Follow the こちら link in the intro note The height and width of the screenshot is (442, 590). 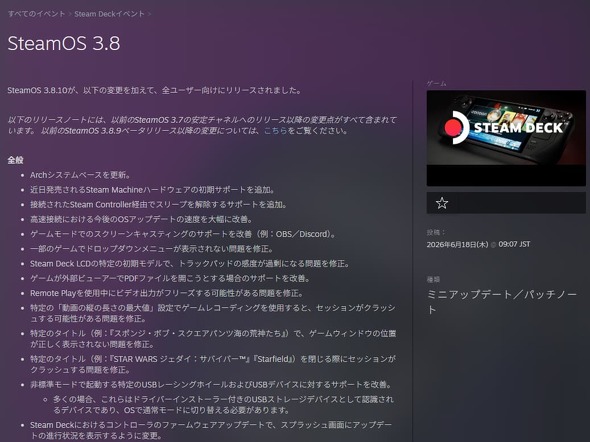(275, 131)
